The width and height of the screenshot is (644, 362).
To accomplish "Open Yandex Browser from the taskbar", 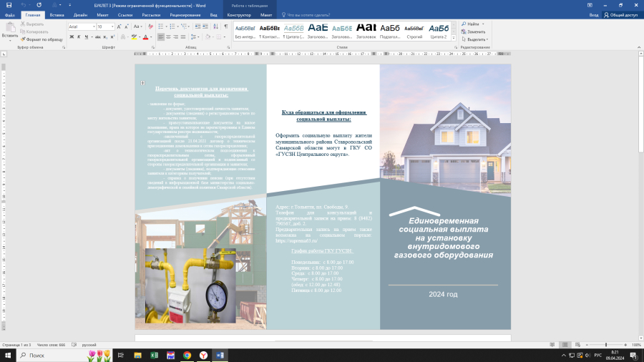I will click(x=203, y=355).
